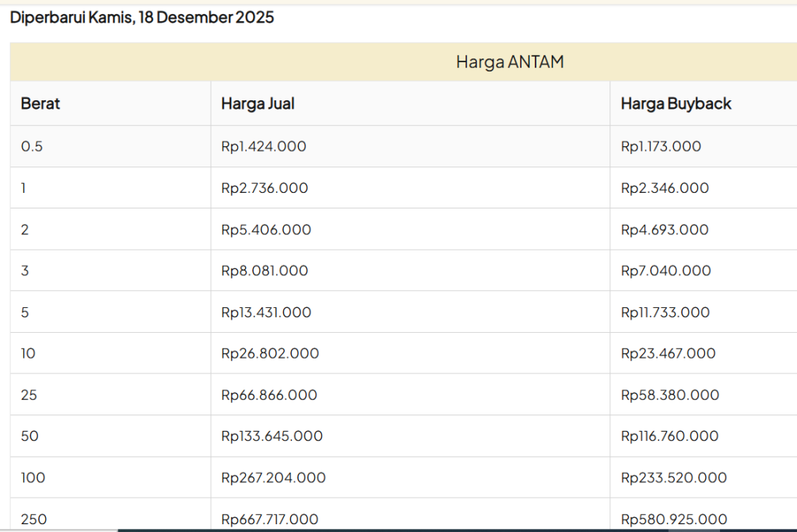Select the 0.5 gram weight cell
Image resolution: width=797 pixels, height=532 pixels.
(32, 146)
